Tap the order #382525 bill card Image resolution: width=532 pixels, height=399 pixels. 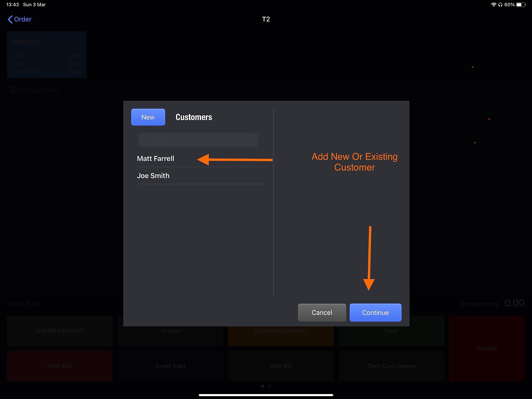coord(47,55)
